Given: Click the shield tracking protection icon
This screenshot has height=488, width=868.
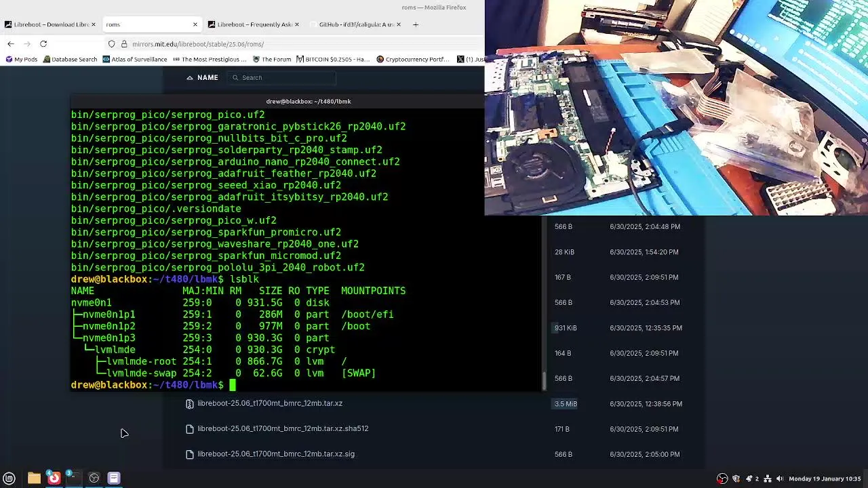Looking at the screenshot, I should tap(111, 44).
